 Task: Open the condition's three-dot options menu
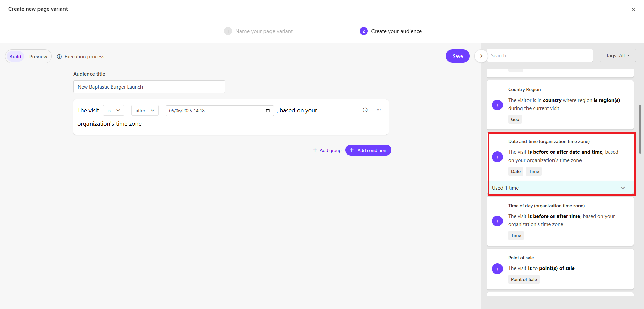click(x=379, y=110)
